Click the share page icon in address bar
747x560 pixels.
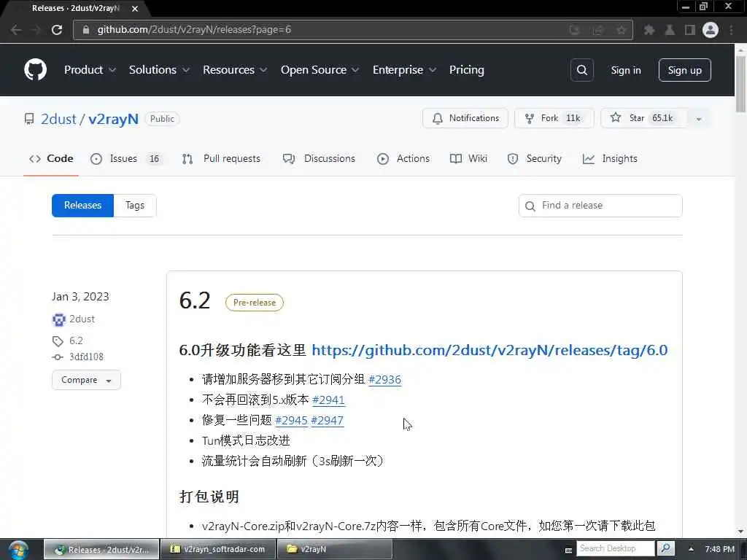pos(598,30)
